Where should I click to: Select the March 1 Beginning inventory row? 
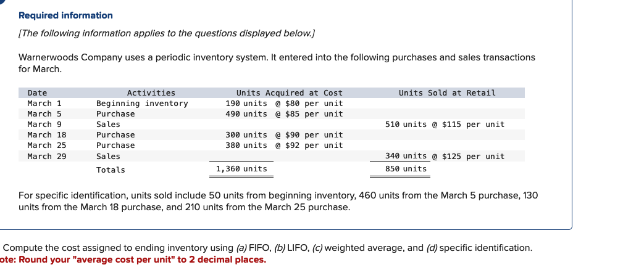[272, 104]
